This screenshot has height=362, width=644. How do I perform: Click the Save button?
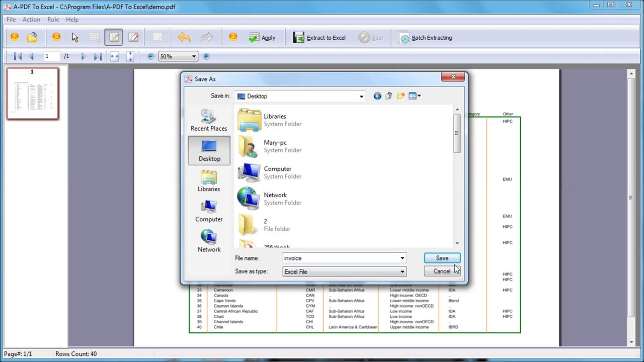(442, 258)
